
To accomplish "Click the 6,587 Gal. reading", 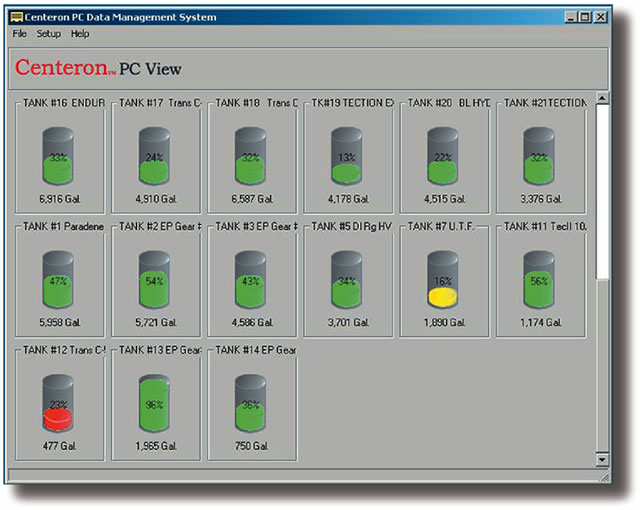I will coord(252,199).
